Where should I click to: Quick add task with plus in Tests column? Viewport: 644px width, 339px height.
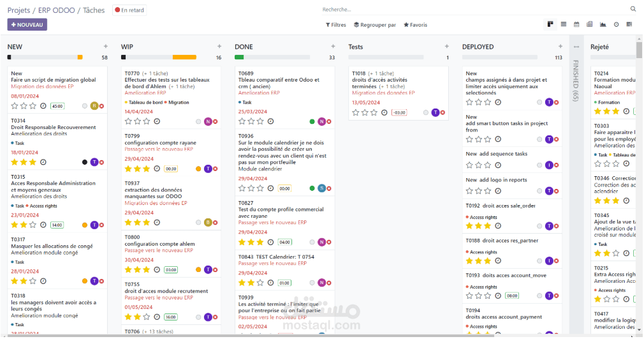[447, 47]
